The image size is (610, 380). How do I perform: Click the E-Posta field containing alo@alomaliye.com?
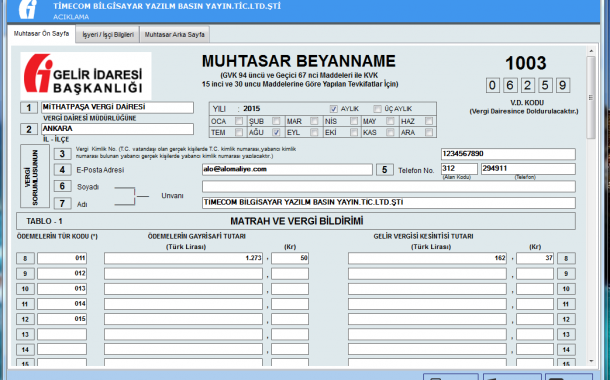[287, 170]
